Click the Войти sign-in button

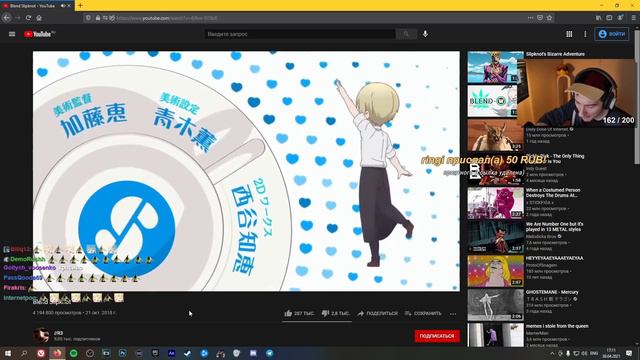[611, 34]
